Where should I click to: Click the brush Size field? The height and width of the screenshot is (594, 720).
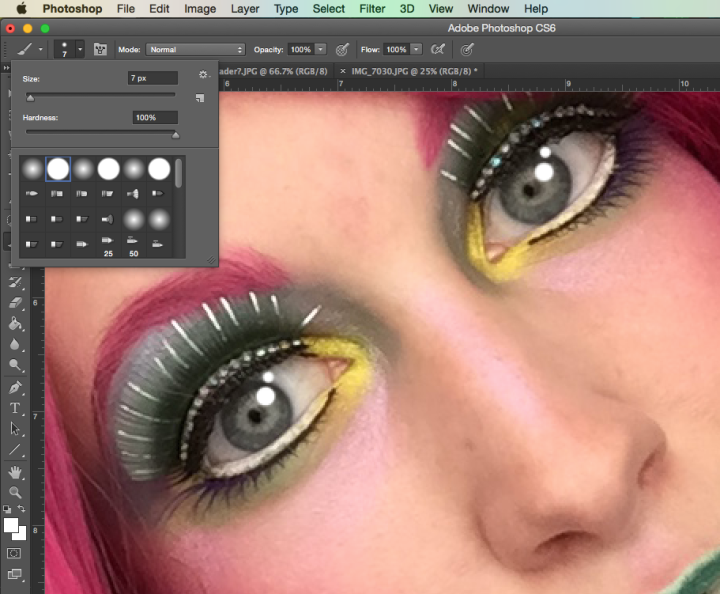[152, 78]
